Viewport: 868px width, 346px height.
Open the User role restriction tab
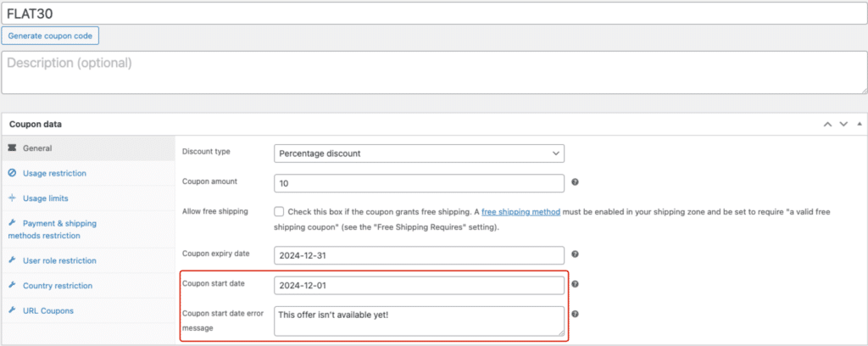tap(88, 260)
